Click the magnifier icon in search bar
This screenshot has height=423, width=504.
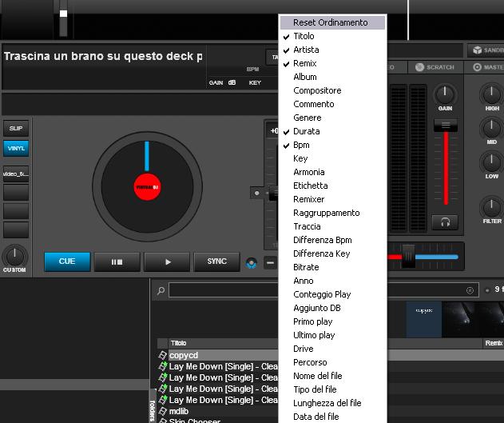161,291
